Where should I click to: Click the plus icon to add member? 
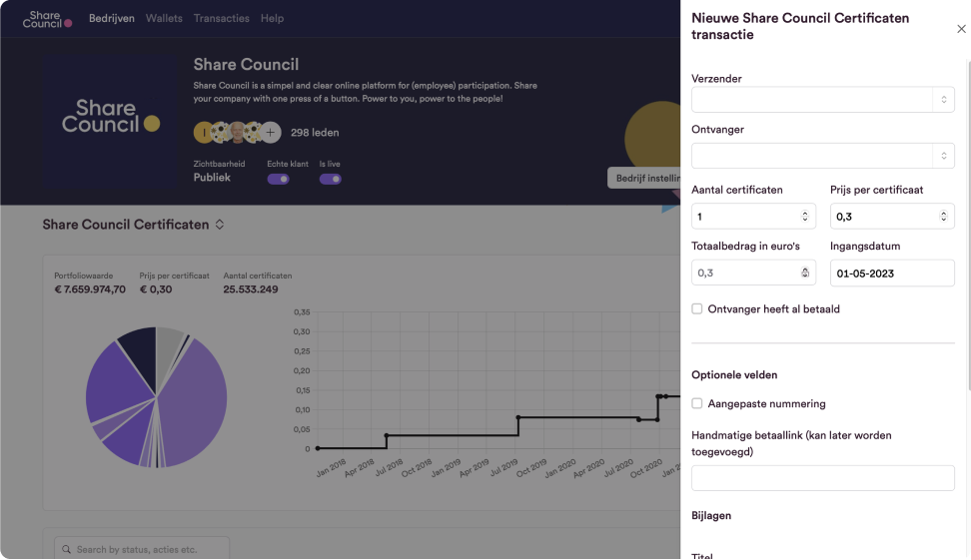(270, 133)
